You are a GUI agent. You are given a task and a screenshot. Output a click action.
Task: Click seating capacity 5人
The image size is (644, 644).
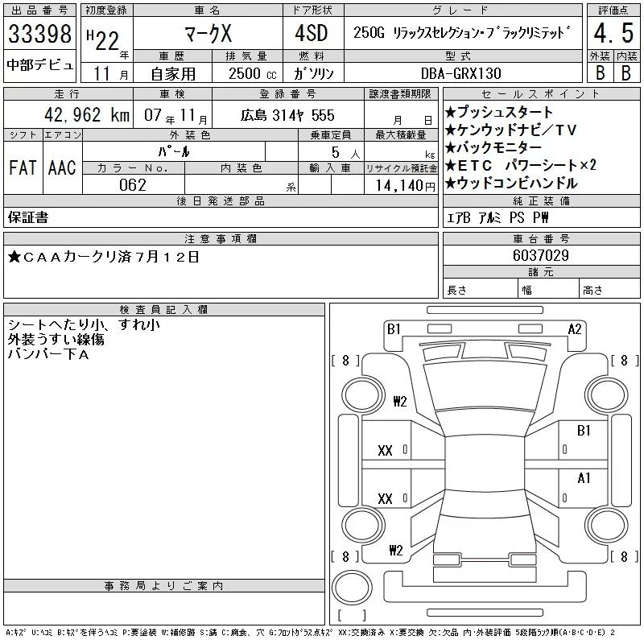(345, 153)
